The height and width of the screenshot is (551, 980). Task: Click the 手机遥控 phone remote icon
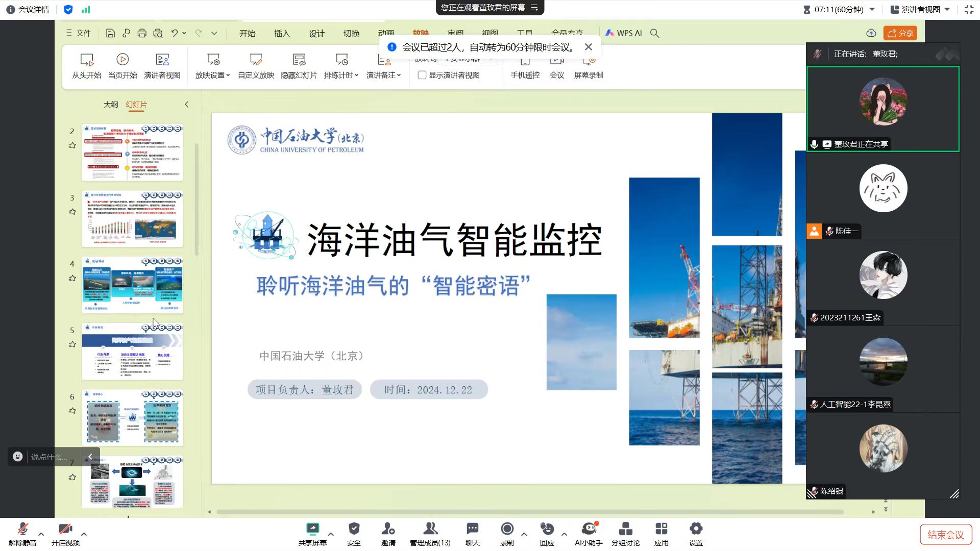(525, 66)
